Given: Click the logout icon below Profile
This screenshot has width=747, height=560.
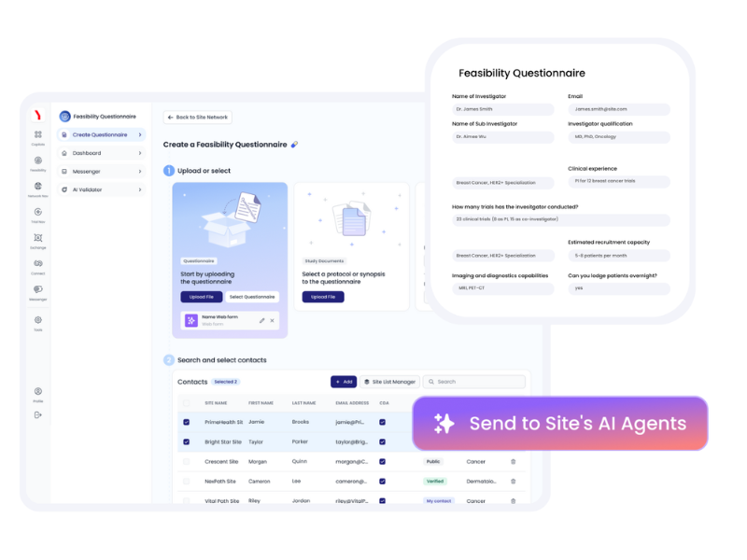Looking at the screenshot, I should coord(38,415).
